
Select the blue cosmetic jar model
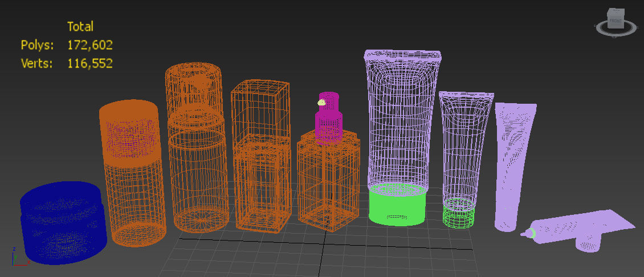[x=63, y=222]
